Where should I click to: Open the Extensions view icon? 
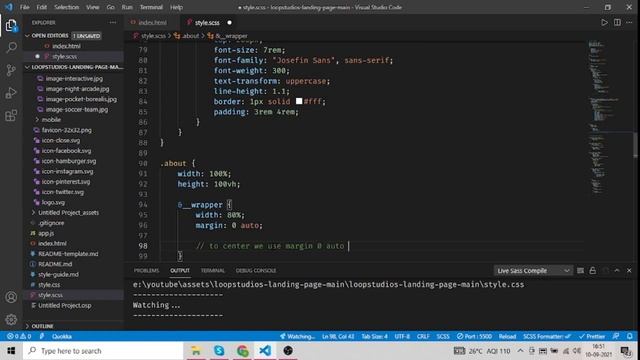point(11,116)
